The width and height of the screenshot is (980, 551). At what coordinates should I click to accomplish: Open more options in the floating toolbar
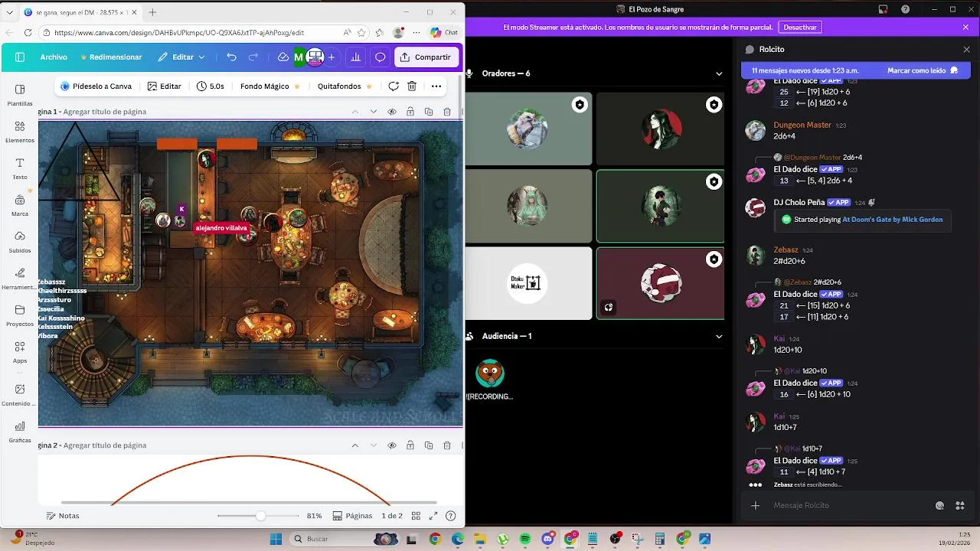(x=436, y=86)
